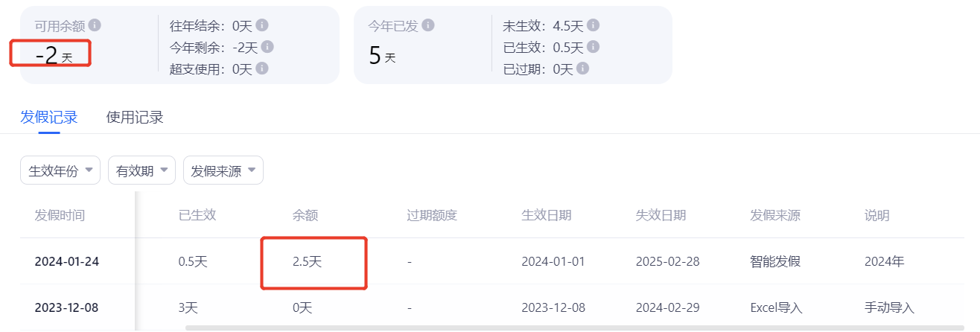The image size is (980, 332).
Task: Click the 发假时间 column header
Action: pyautogui.click(x=60, y=215)
